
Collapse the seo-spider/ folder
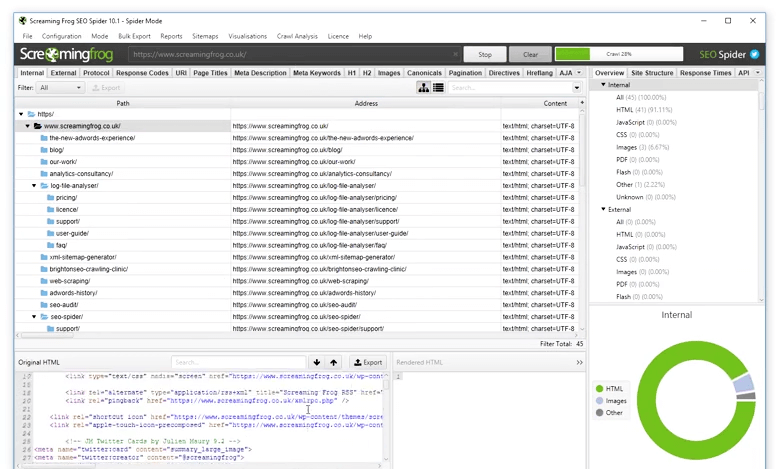(x=34, y=317)
